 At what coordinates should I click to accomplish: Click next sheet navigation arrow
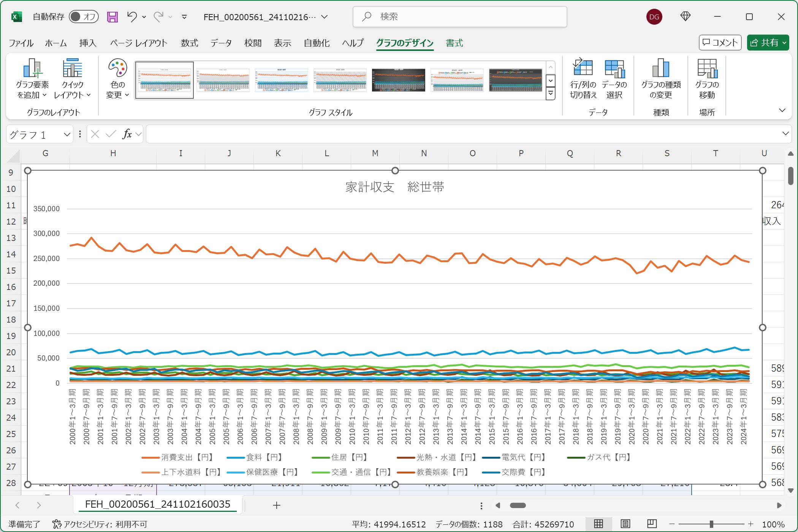[39, 505]
